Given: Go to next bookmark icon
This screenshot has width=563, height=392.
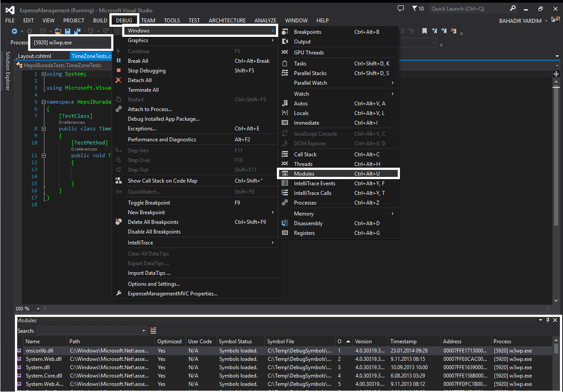Looking at the screenshot, I should click(x=444, y=31).
